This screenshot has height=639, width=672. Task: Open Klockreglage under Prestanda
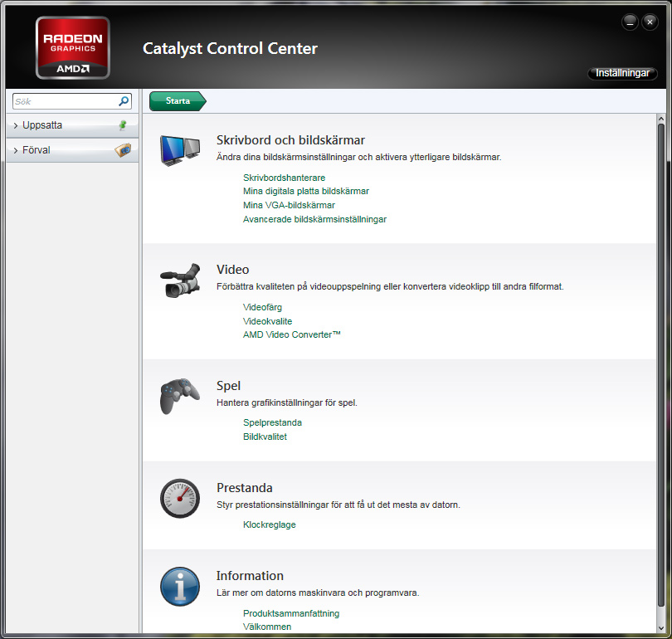click(x=269, y=524)
